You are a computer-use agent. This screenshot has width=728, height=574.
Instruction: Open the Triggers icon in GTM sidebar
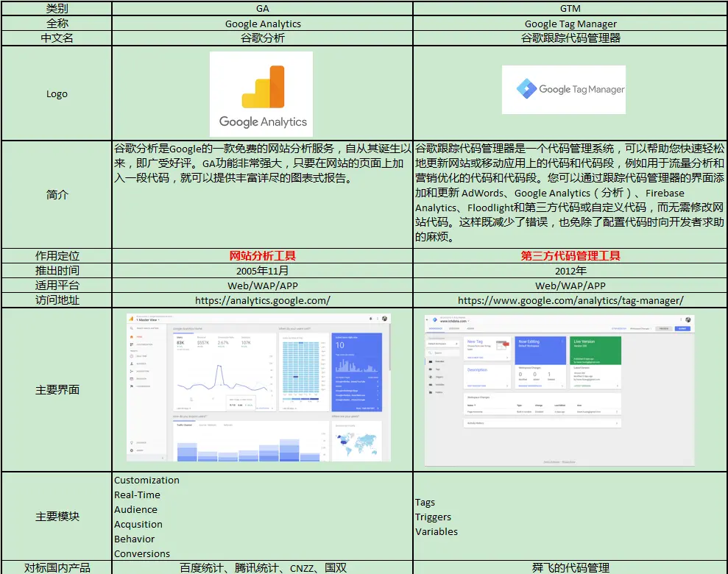(431, 377)
